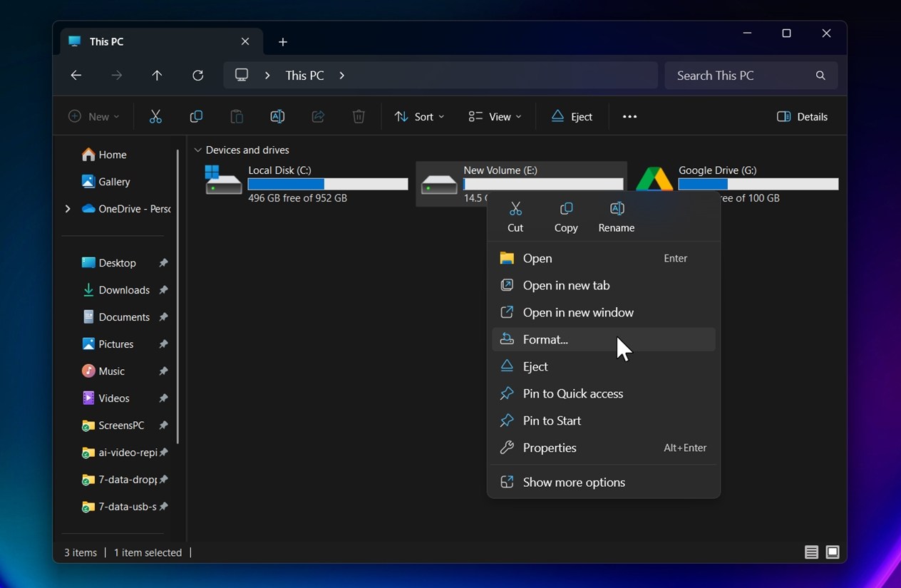
Task: Open the View dropdown
Action: pyautogui.click(x=495, y=117)
